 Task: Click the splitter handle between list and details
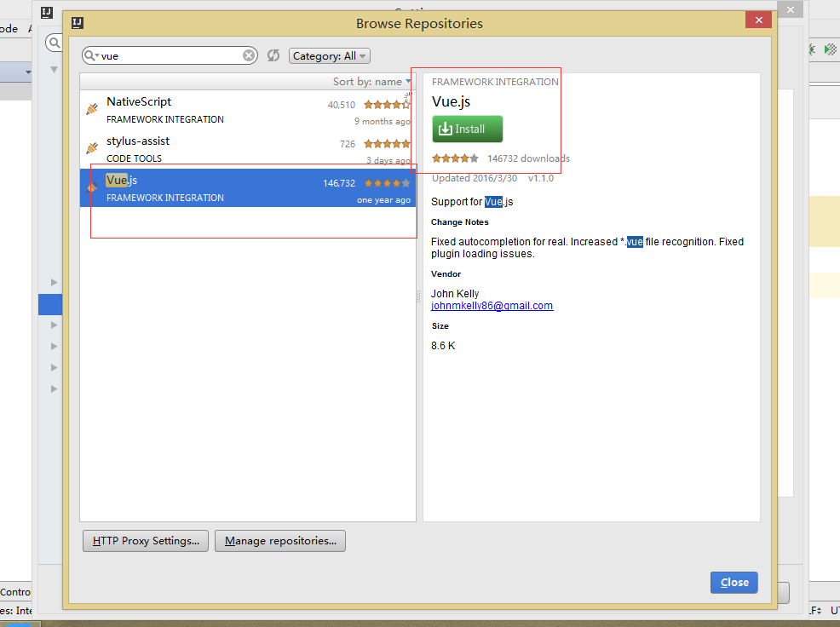[x=419, y=296]
